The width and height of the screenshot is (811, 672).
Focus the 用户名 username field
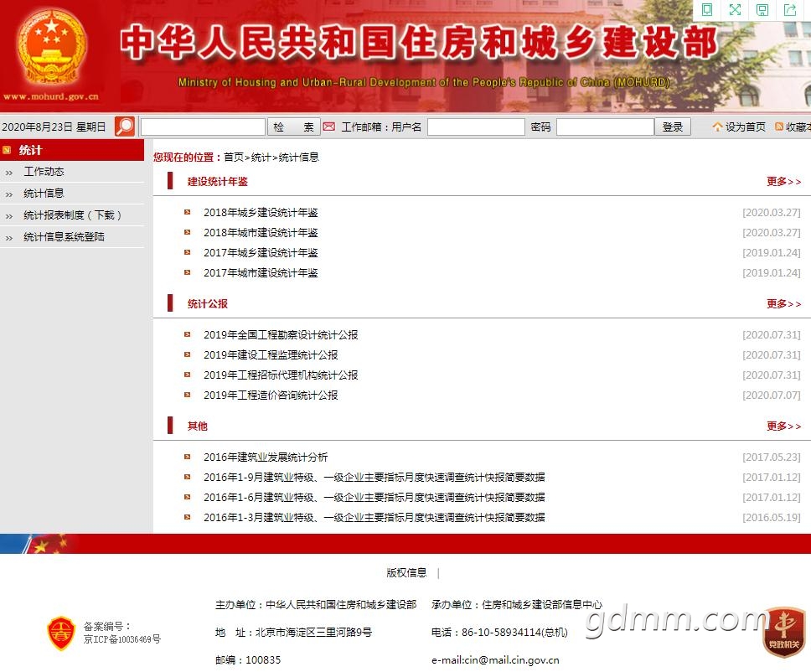[477, 127]
